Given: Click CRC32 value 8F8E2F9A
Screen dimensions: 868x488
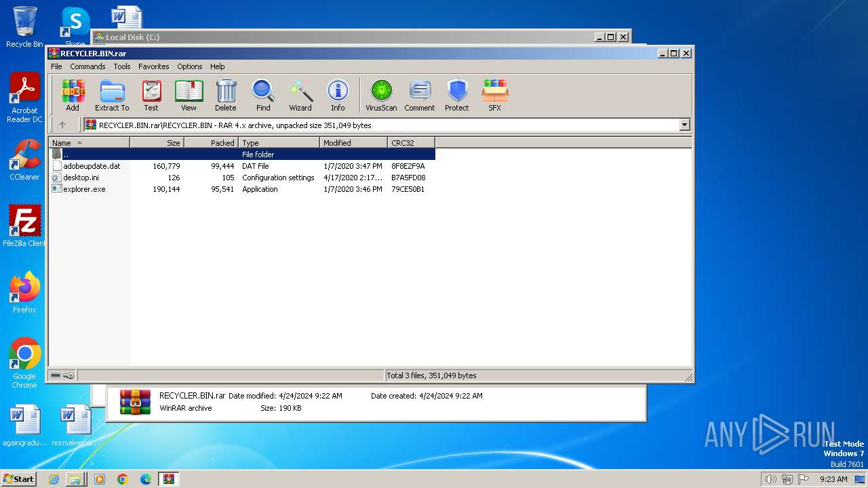Looking at the screenshot, I should pos(408,166).
